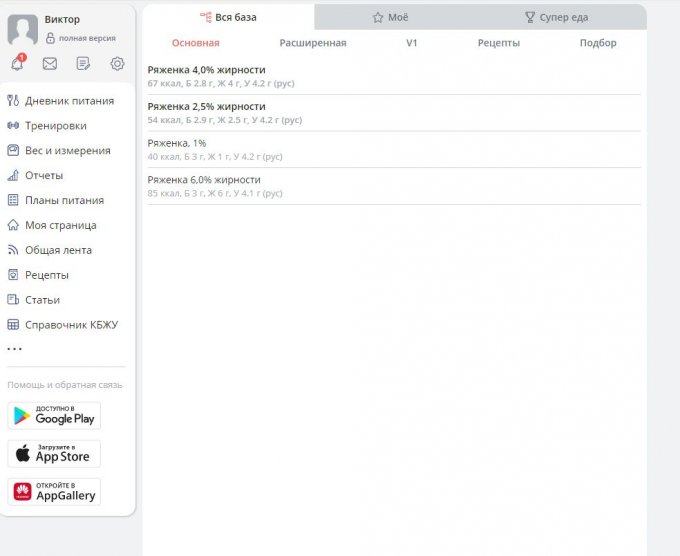
Task: Go to Тренировки section
Action: coord(55,126)
